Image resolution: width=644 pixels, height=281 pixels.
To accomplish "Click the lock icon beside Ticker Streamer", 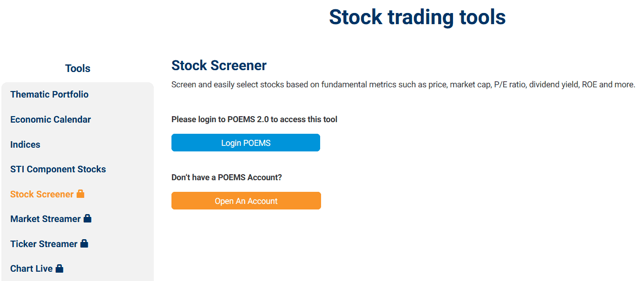I will pos(85,243).
